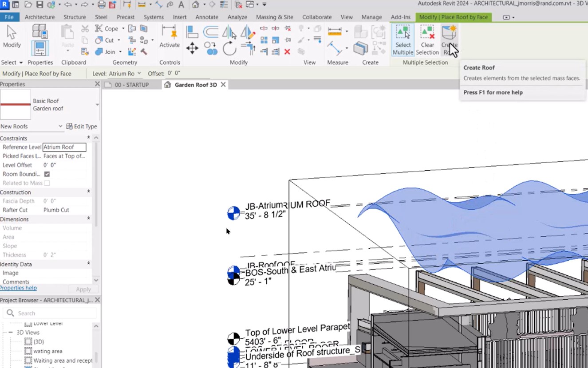Open the Annotate ribbon tab

(207, 17)
